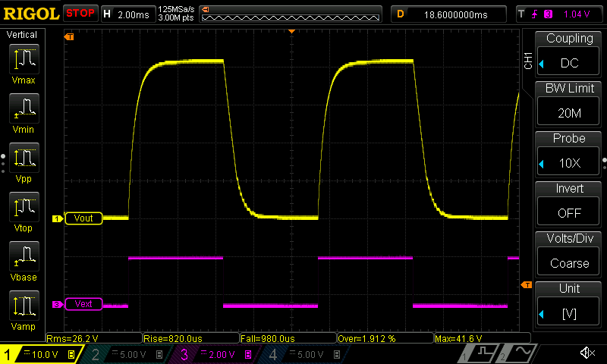Click the Rise=820.0us measurement

pyautogui.click(x=191, y=338)
